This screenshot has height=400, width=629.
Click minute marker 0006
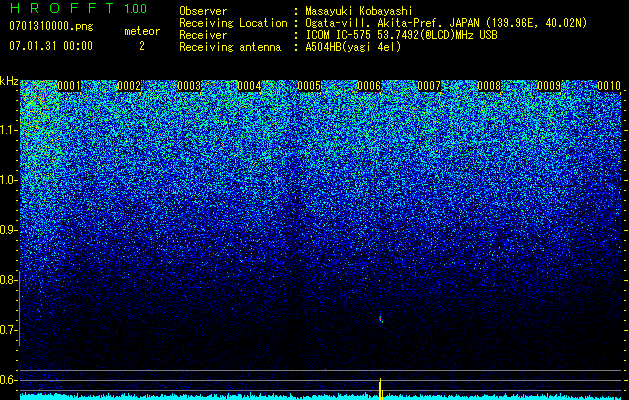(x=369, y=86)
